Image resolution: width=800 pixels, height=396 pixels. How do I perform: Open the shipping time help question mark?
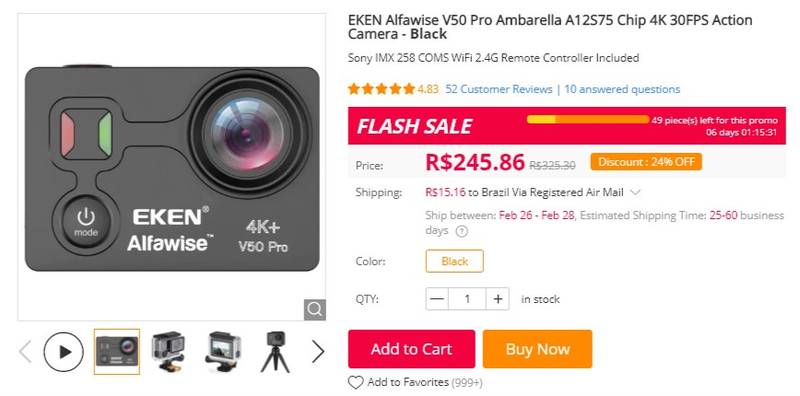tap(461, 231)
